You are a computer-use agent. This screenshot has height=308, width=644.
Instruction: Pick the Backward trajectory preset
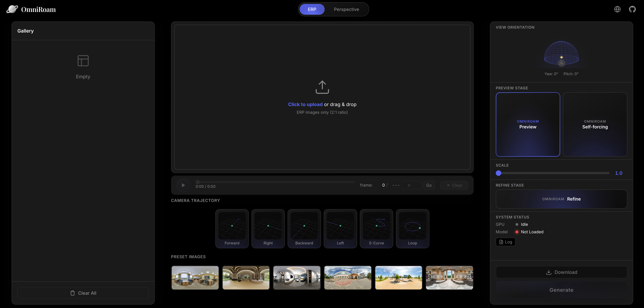pyautogui.click(x=304, y=228)
